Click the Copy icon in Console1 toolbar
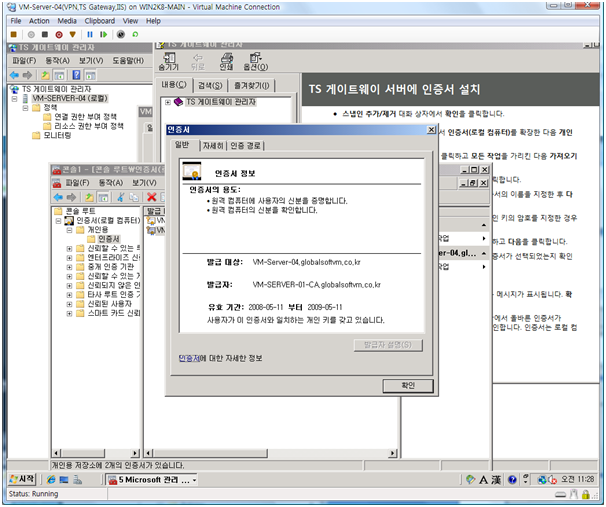This screenshot has width=606, height=507. pyautogui.click(x=134, y=197)
